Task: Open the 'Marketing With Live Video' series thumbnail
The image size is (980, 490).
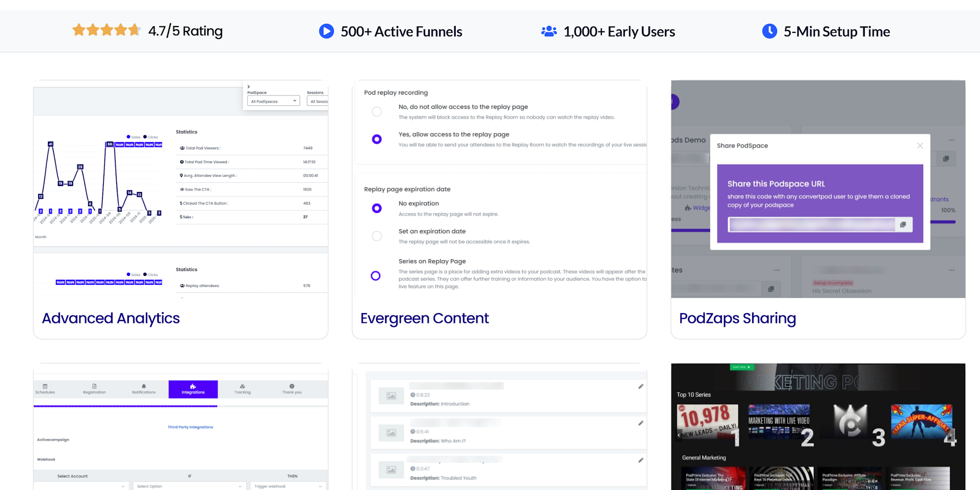Action: pyautogui.click(x=779, y=421)
